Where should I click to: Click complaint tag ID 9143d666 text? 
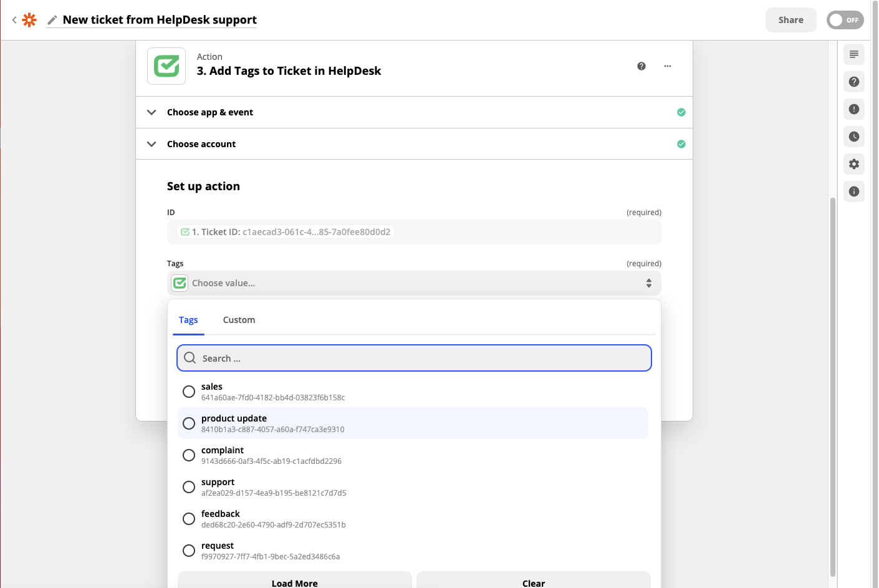tap(271, 461)
